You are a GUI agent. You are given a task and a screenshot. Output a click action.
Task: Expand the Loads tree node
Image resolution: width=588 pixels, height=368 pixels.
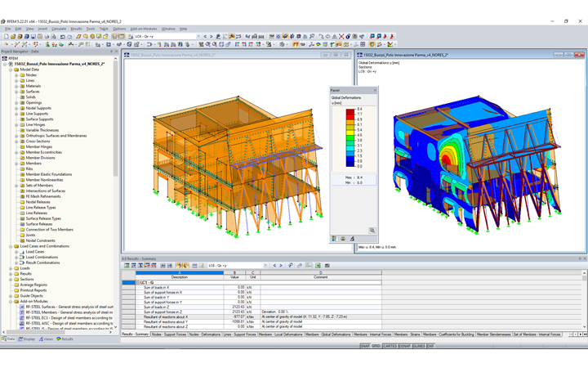[x=11, y=268]
